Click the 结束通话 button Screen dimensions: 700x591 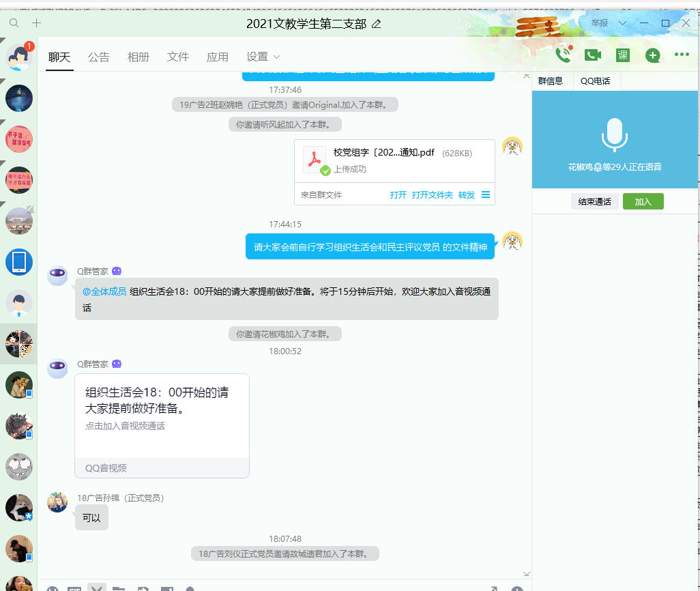(x=594, y=201)
